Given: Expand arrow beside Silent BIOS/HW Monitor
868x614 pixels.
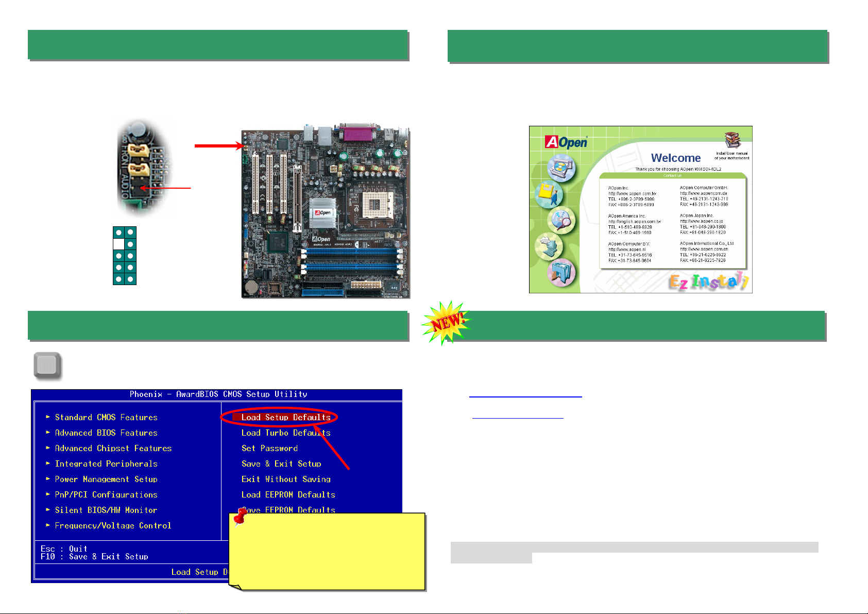Looking at the screenshot, I should 48,509.
